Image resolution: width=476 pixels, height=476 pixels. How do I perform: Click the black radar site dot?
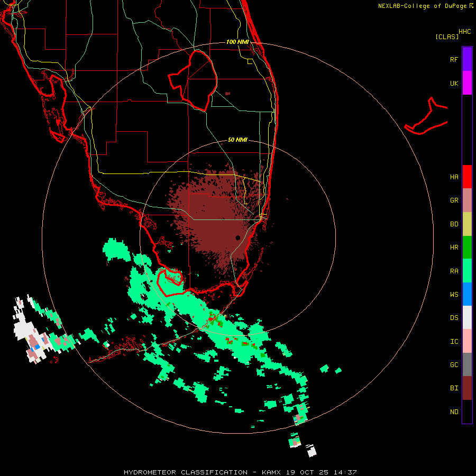(x=237, y=237)
